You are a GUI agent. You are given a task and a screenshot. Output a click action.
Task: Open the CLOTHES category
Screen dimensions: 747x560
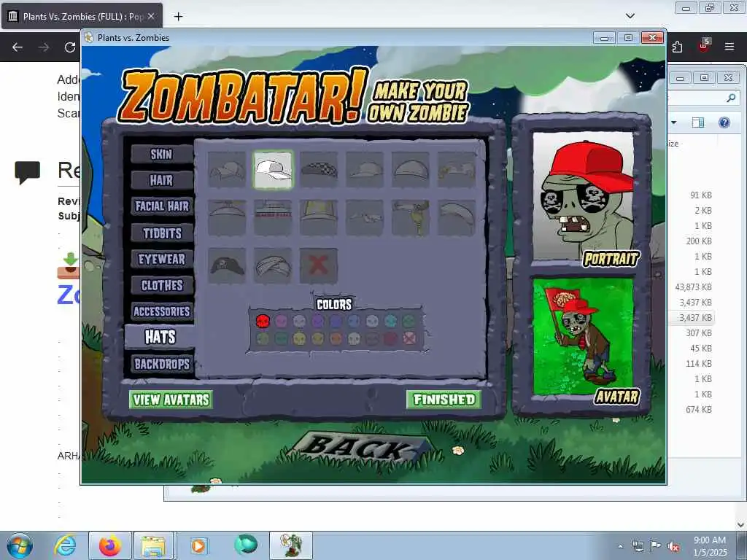pyautogui.click(x=161, y=285)
